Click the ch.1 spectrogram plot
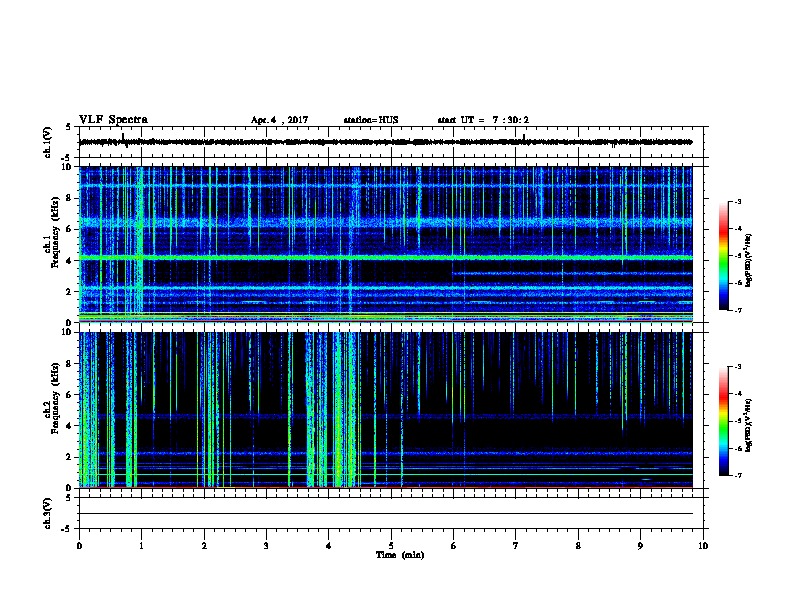 tap(386, 244)
